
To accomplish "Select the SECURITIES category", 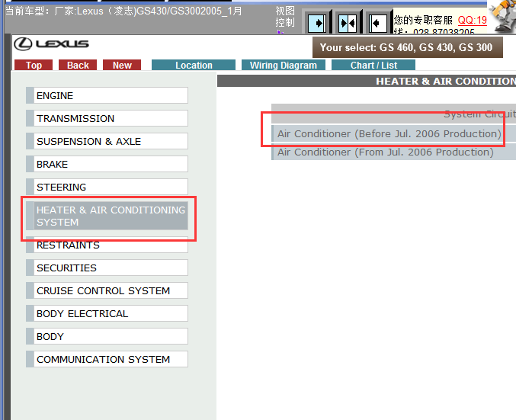I will point(107,268).
